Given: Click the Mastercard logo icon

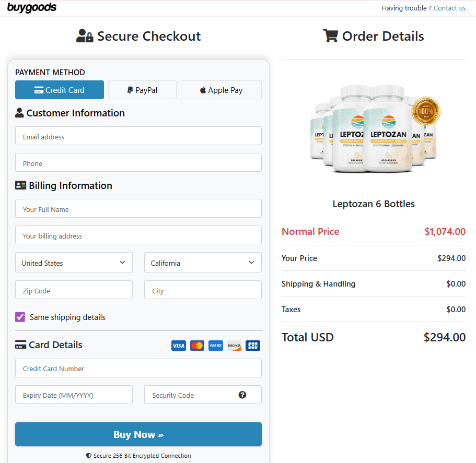Looking at the screenshot, I should click(197, 346).
